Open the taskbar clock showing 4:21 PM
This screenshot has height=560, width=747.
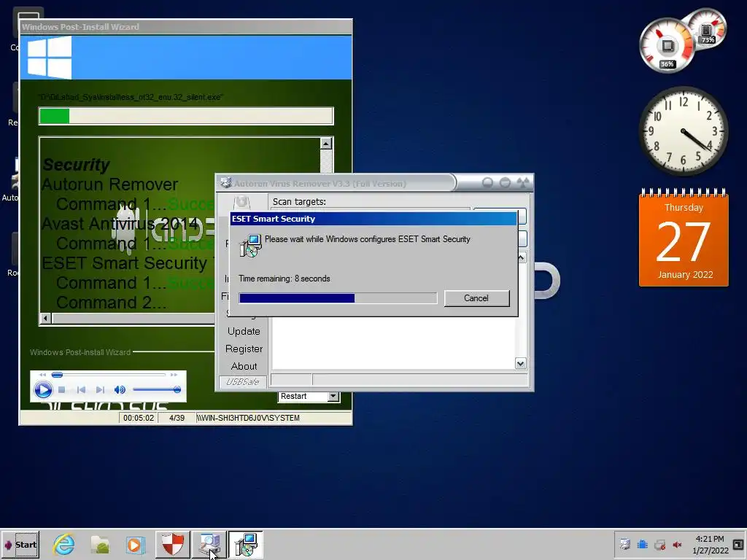[x=710, y=544]
